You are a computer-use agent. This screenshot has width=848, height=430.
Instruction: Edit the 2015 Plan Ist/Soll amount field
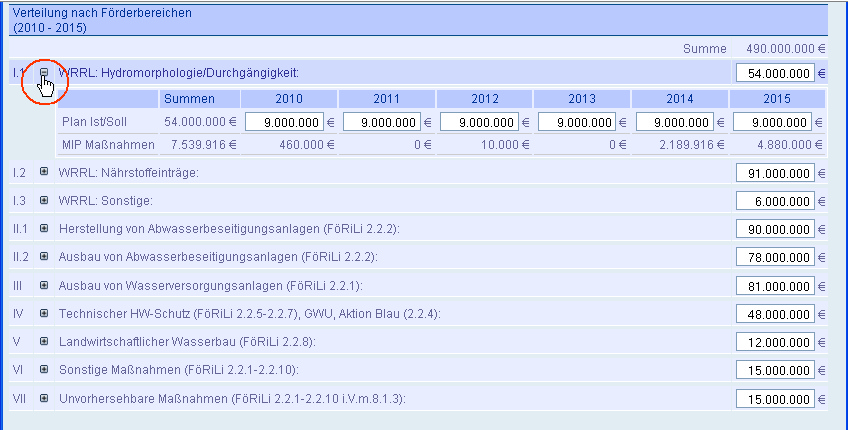(772, 122)
